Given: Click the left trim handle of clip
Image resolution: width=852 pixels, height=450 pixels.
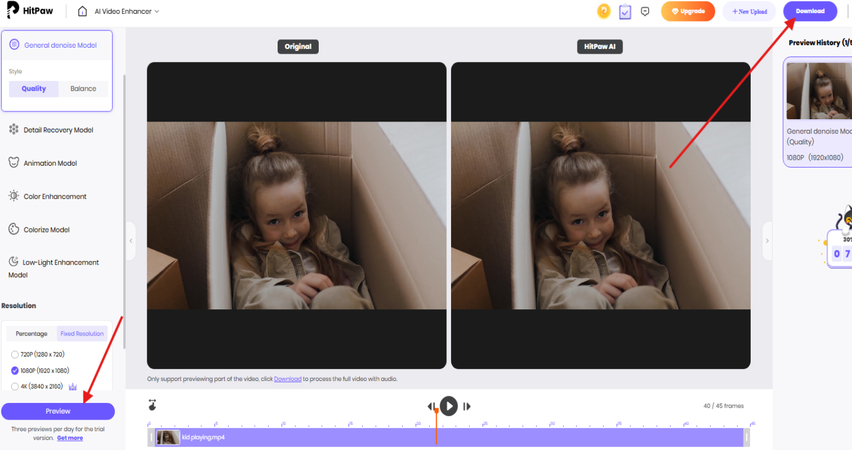Looking at the screenshot, I should coord(151,438).
